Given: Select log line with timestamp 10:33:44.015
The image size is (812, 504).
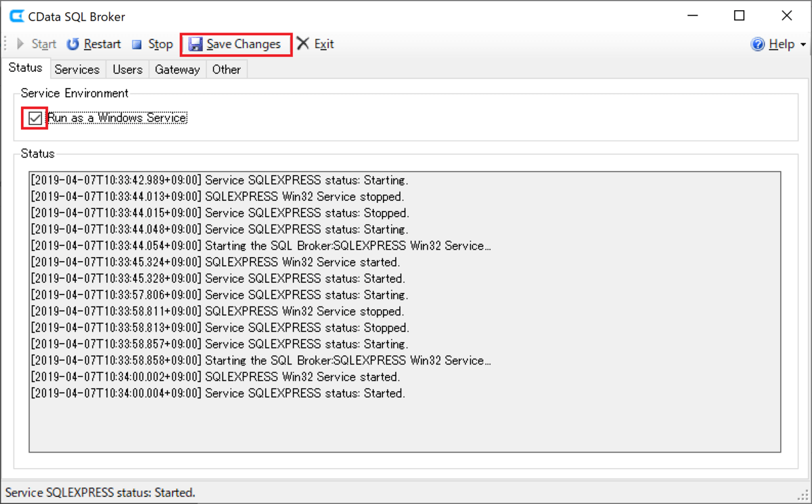Looking at the screenshot, I should coord(220,213).
